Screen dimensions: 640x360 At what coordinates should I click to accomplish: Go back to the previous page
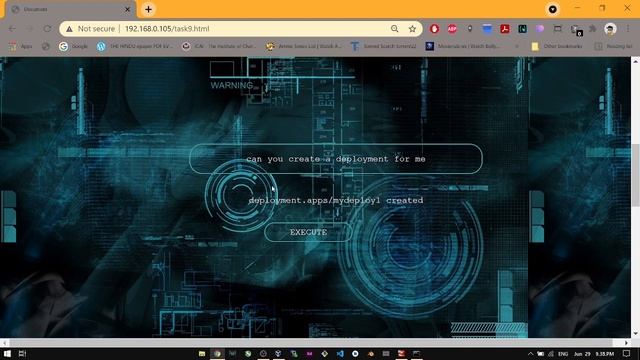point(12,29)
